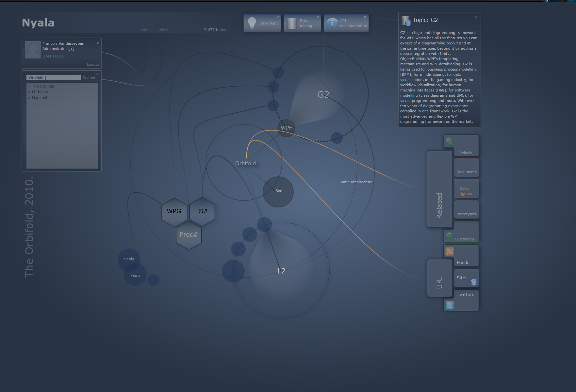
Task: Select the G2 topic label
Action: [323, 94]
